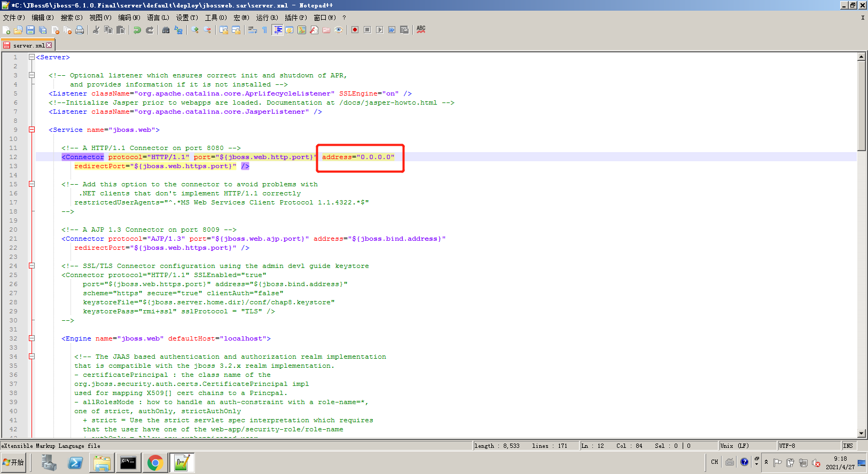Toggle Show All Characters paragraph icon
Screen dimensions: 868x474
coord(265,30)
